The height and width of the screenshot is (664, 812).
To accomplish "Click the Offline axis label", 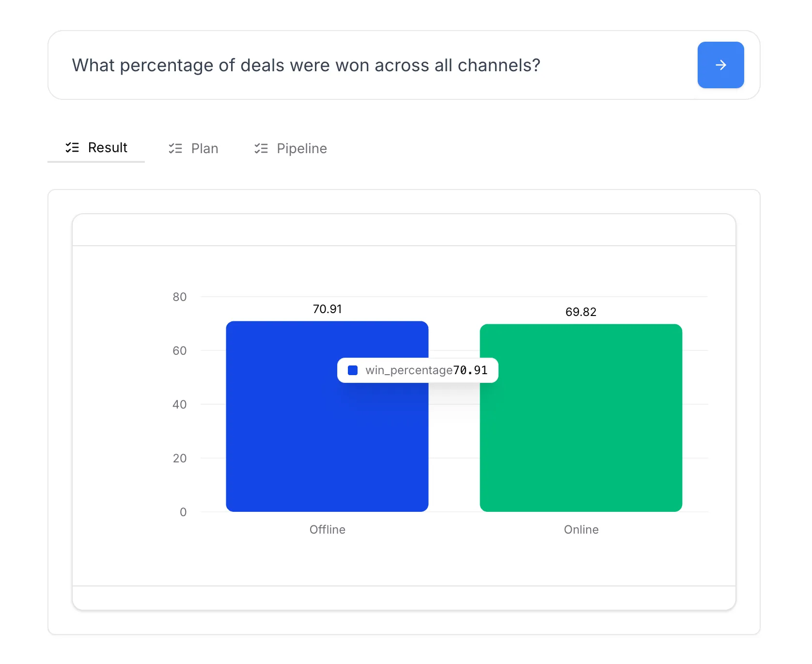I will tap(327, 530).
